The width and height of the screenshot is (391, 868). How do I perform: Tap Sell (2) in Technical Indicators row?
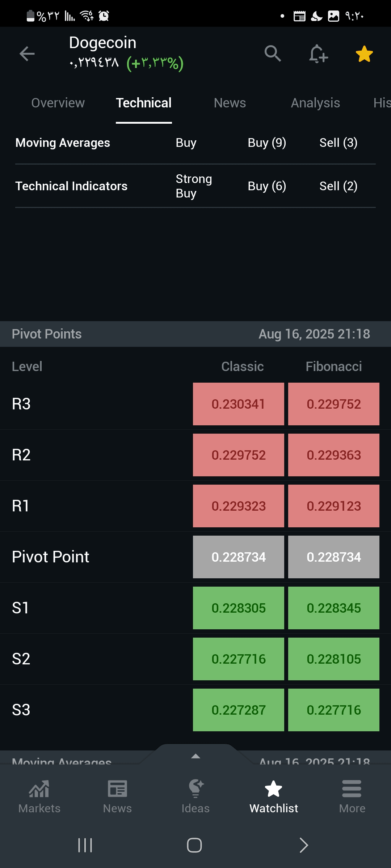click(339, 186)
